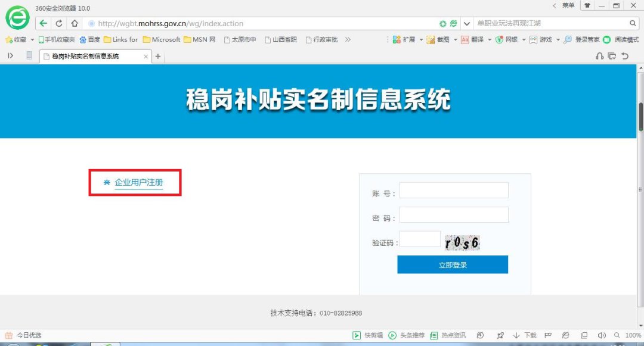644x346 pixels.
Task: Click the 账号 input field
Action: (x=454, y=190)
